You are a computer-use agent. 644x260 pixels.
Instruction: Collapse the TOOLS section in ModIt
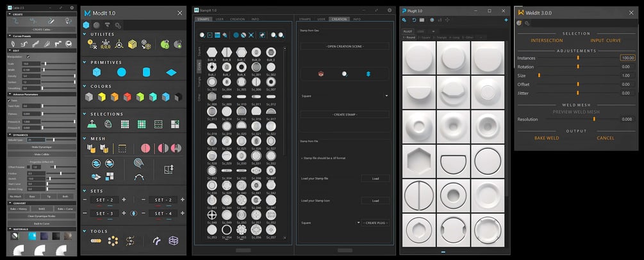point(85,231)
